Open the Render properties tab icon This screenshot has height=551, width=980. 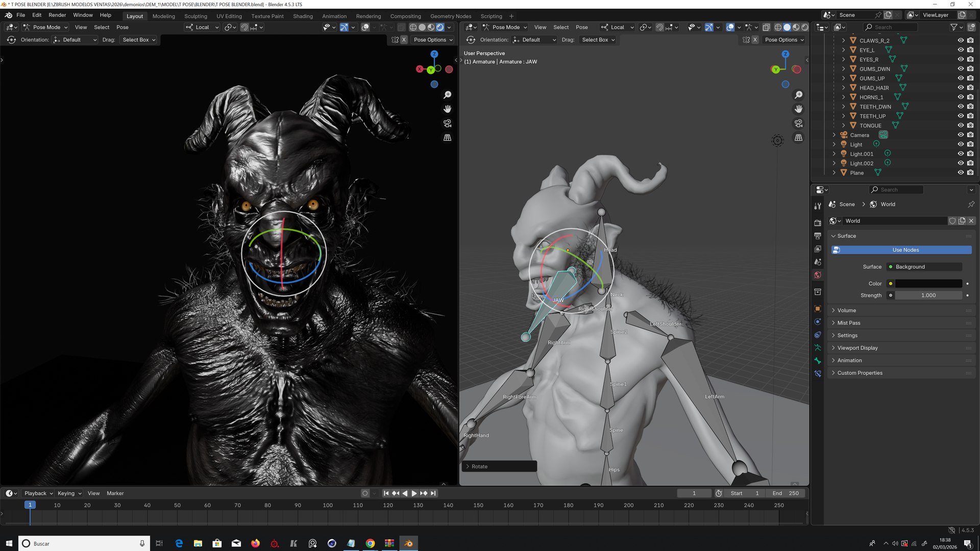pyautogui.click(x=818, y=223)
